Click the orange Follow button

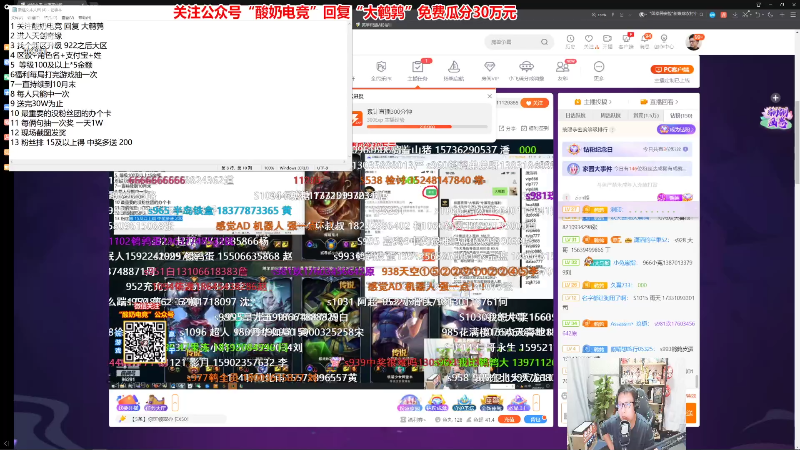[x=534, y=103]
